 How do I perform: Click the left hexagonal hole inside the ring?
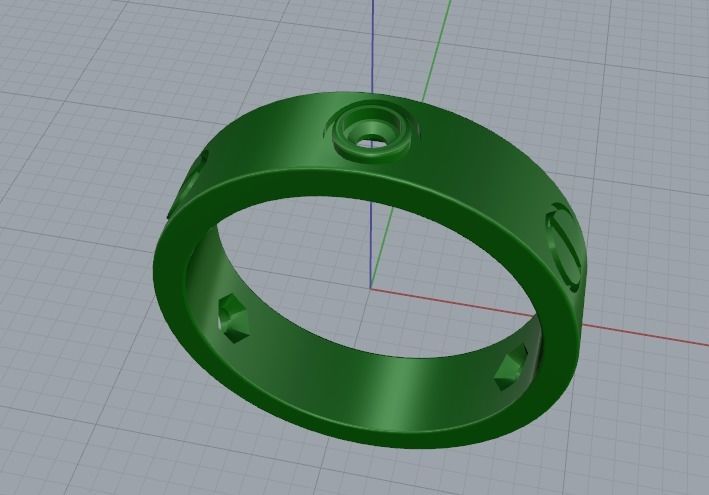pos(232,318)
